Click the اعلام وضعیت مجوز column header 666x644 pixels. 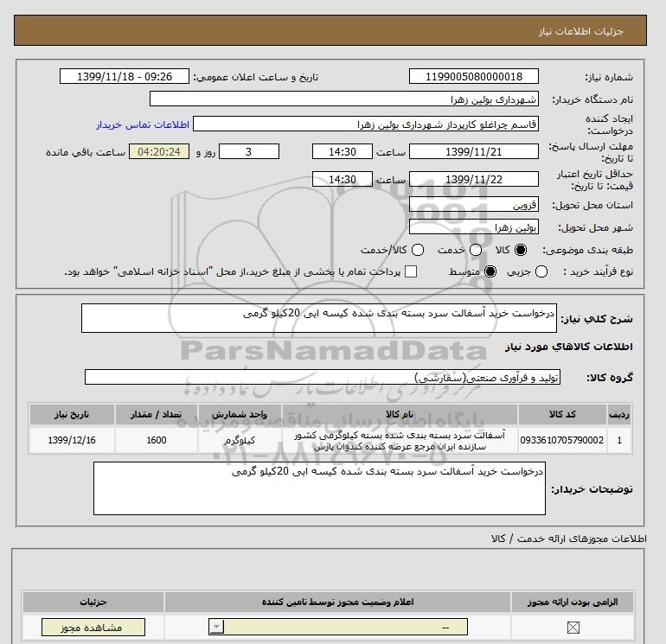click(x=337, y=602)
